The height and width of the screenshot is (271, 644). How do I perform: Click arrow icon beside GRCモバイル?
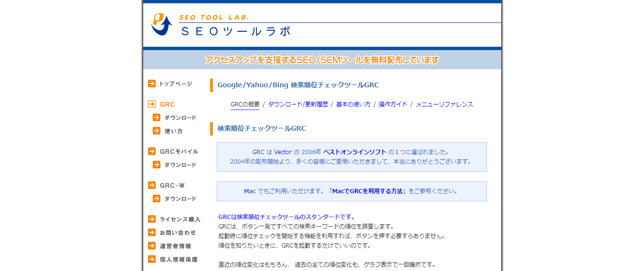click(152, 151)
